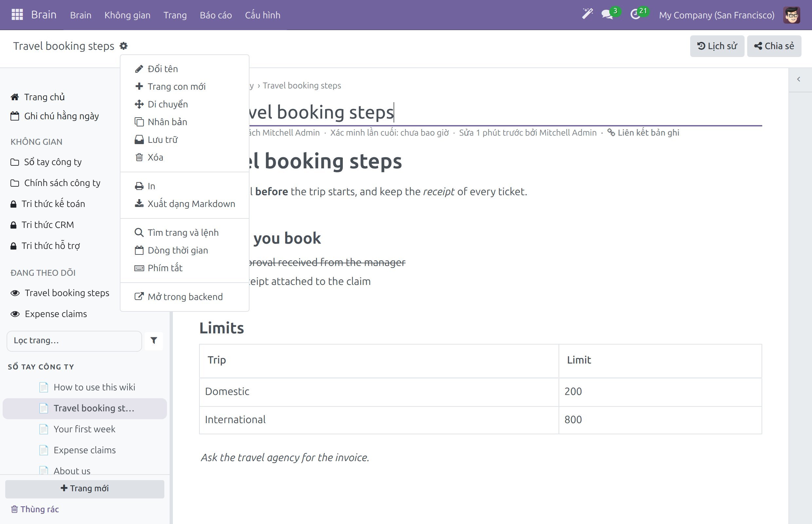Image resolution: width=812 pixels, height=524 pixels.
Task: Collapse the right side panel chevron
Action: click(x=799, y=79)
